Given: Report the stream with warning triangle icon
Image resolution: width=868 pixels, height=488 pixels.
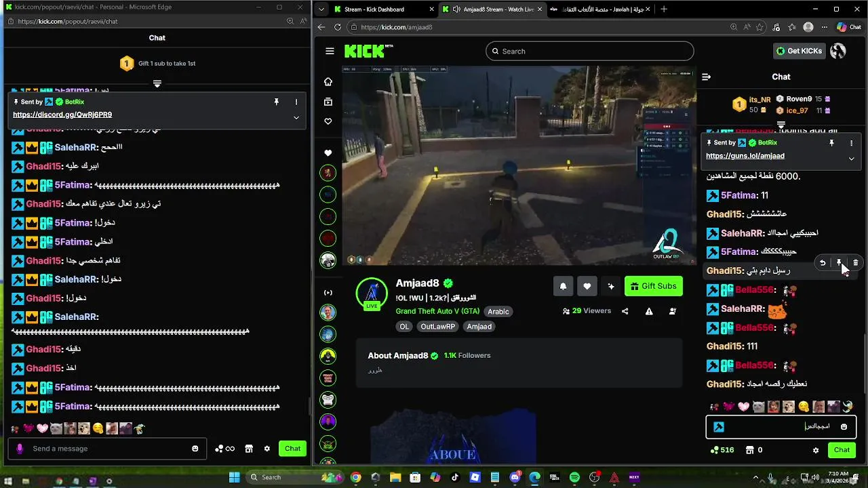Looking at the screenshot, I should tap(649, 311).
